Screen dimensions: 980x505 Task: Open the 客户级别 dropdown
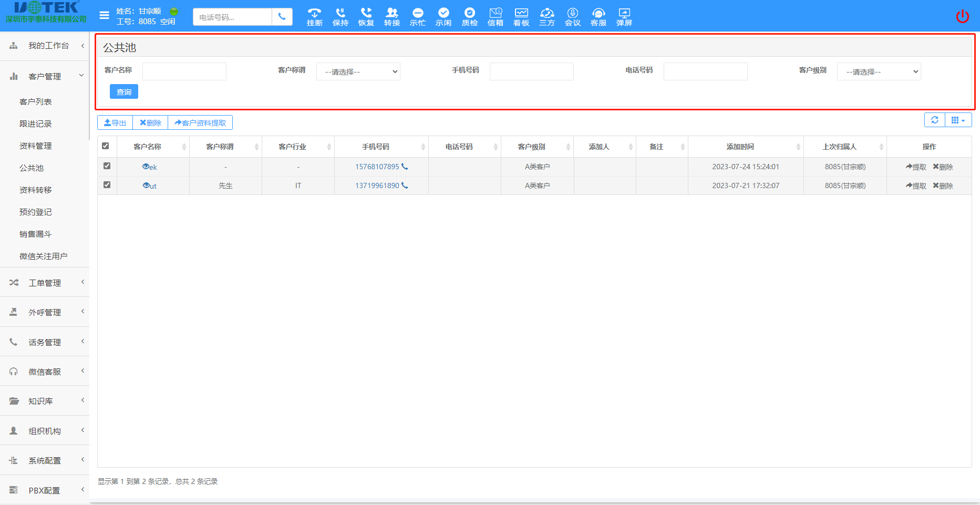[x=879, y=71]
